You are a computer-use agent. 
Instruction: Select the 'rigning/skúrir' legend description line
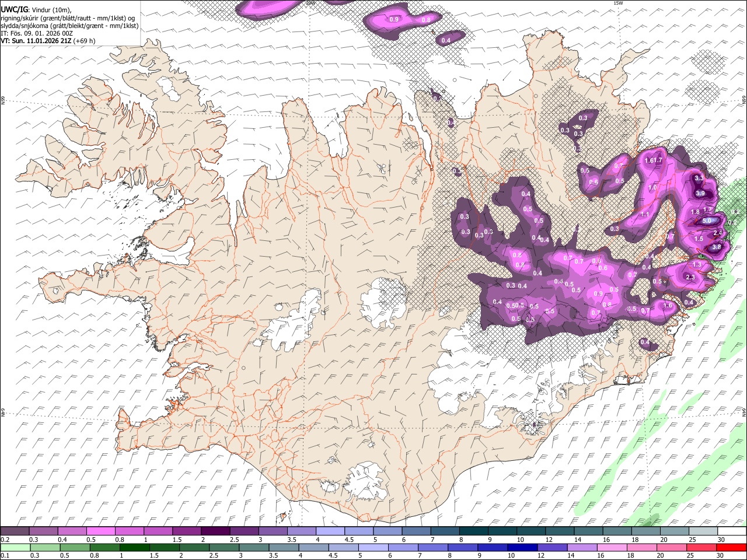click(69, 17)
